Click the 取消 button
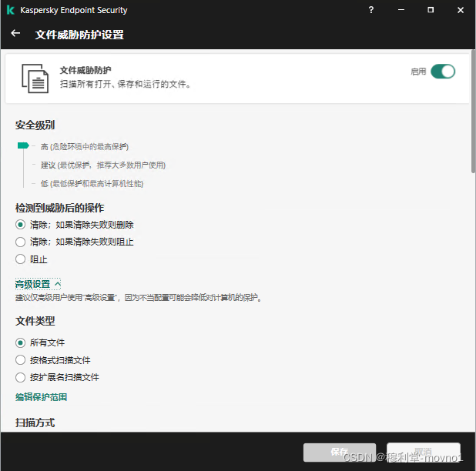This screenshot has height=471, width=476. point(423,453)
